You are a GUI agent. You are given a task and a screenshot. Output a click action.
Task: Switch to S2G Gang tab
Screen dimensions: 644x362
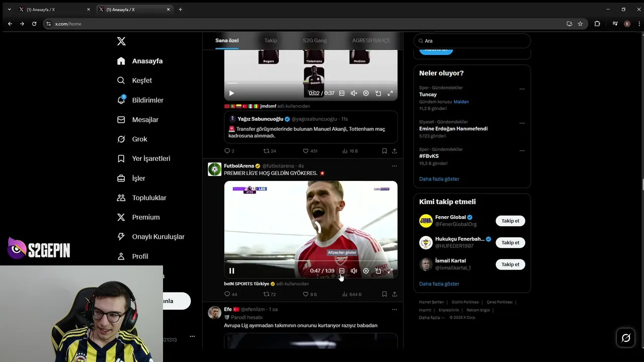[x=314, y=40]
